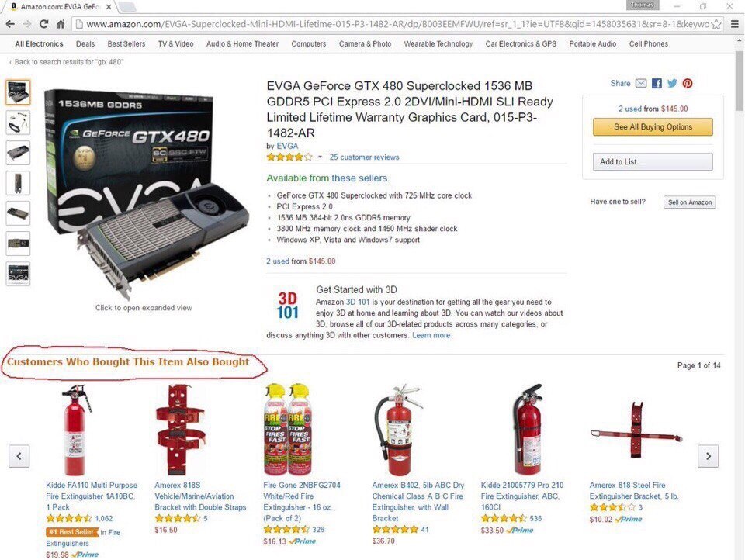Show next page of recommended items
Viewport: 745px width, 560px height.
708,456
